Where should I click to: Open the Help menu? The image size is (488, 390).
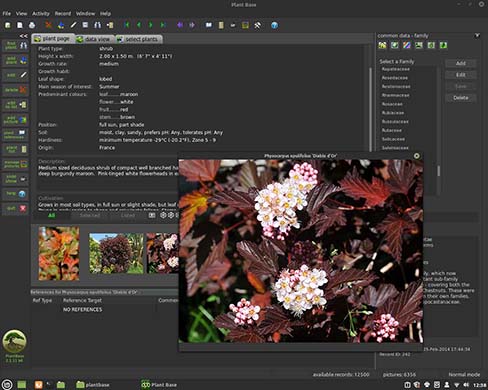pyautogui.click(x=105, y=14)
